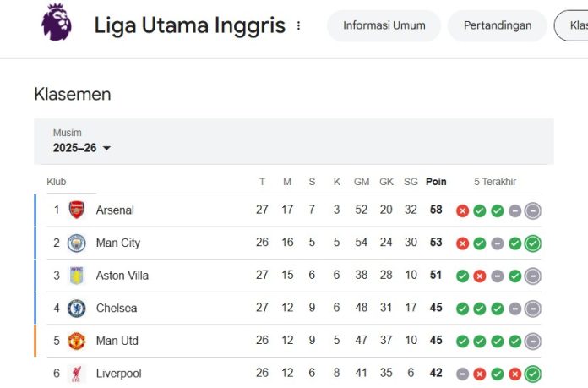Click Liverpool's latest green win icon
The image size is (588, 388).
[x=532, y=374]
